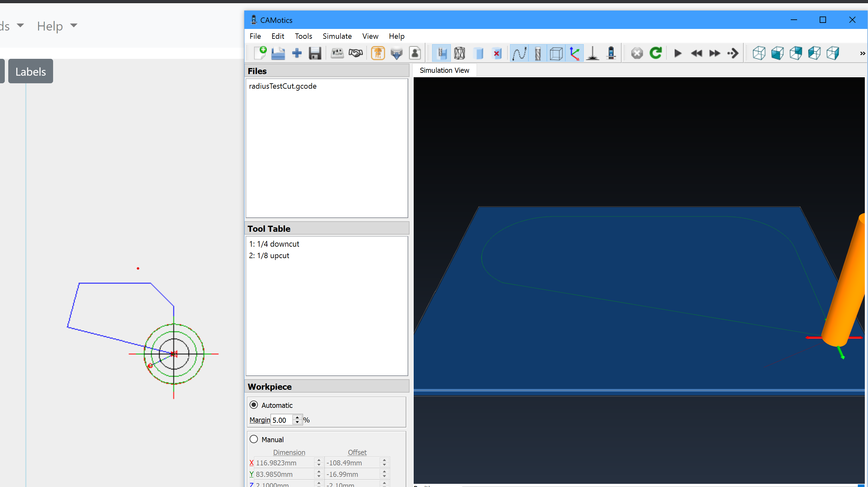Toggle the tool path display icon
Image resolution: width=868 pixels, height=487 pixels.
tap(519, 53)
